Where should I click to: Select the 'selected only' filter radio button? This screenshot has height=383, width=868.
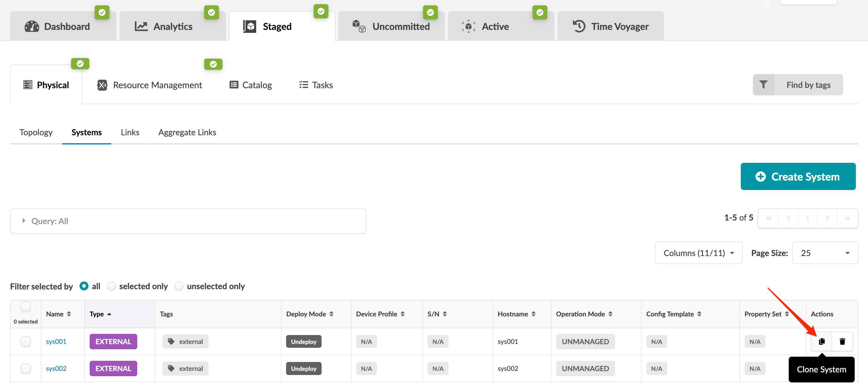(112, 286)
